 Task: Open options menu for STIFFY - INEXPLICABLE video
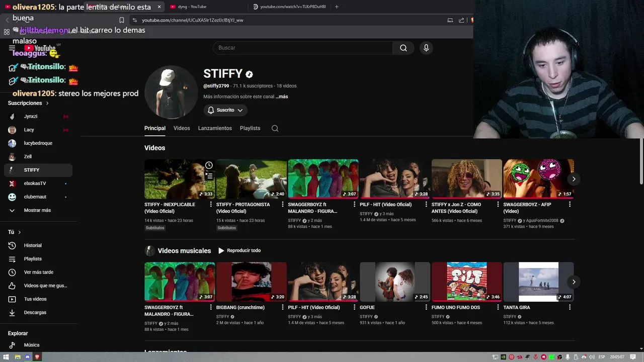point(211,205)
